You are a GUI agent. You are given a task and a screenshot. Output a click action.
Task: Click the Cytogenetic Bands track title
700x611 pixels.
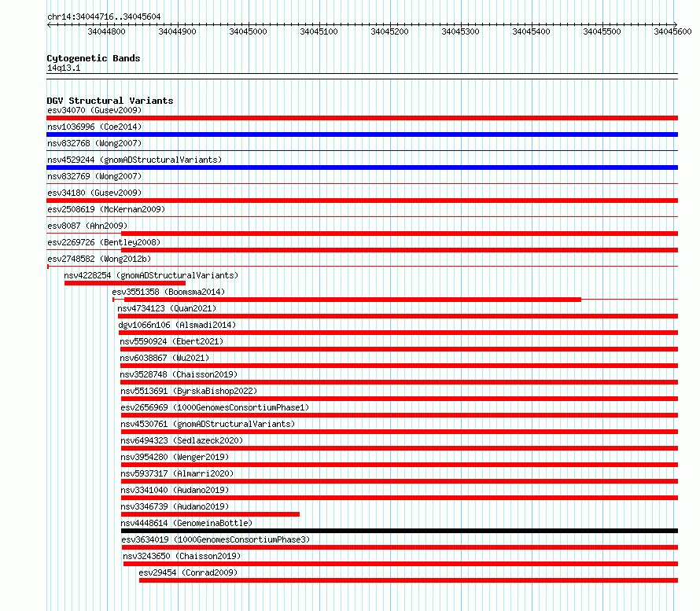pyautogui.click(x=94, y=58)
